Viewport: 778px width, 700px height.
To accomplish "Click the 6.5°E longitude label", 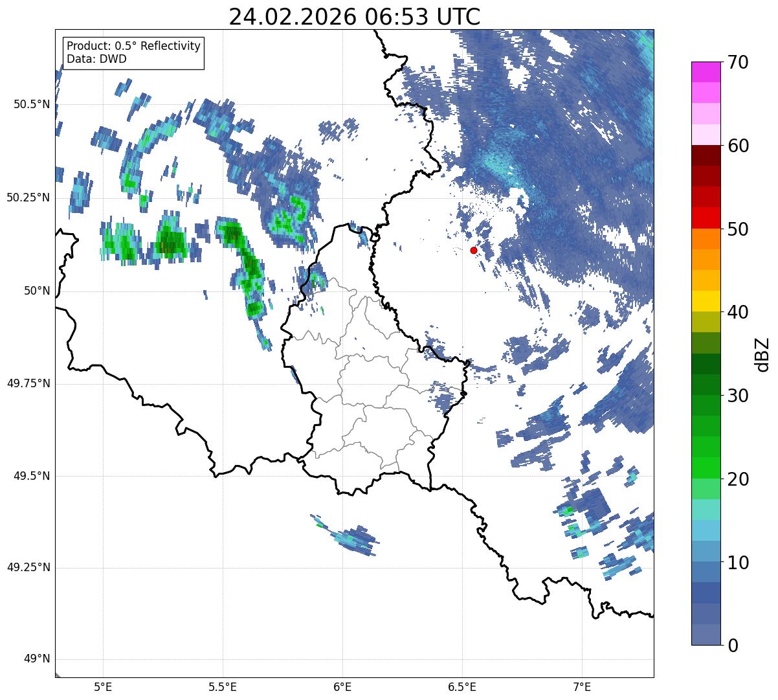I will point(462,687).
